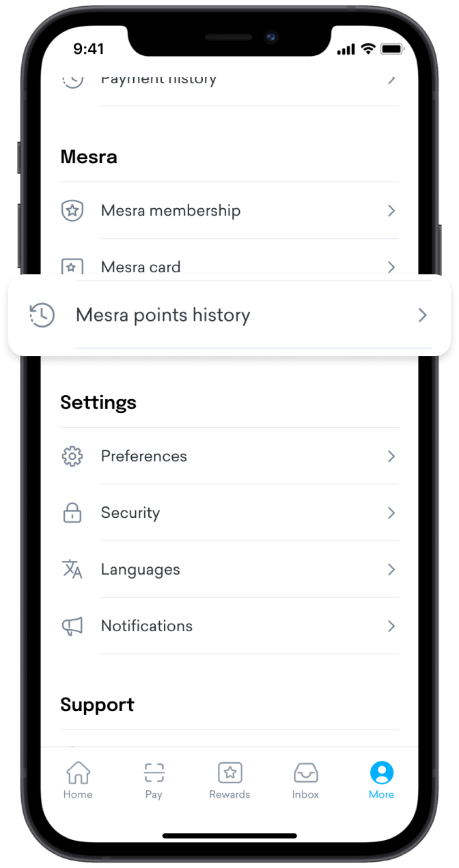Screen dimensions: 459x868
Task: Tap the Preferences gear icon
Action: 72,456
